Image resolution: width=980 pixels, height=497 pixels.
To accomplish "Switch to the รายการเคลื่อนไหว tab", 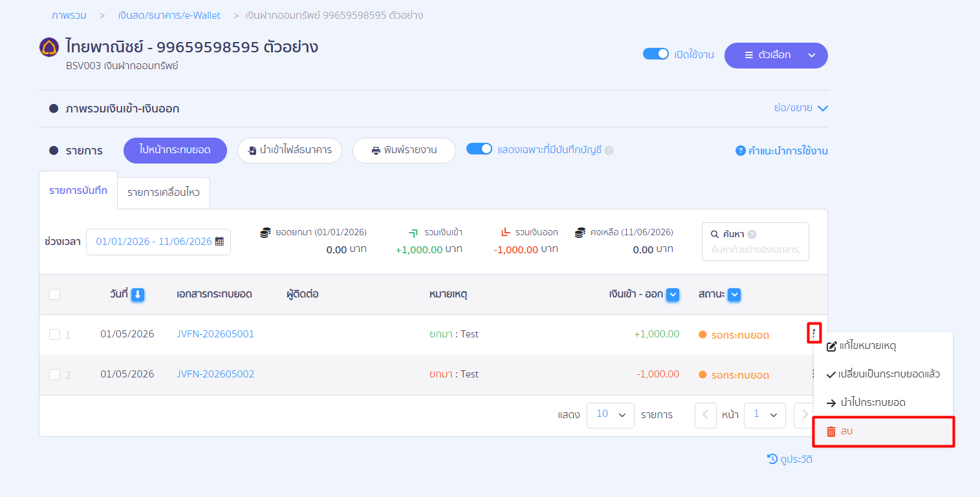I will point(164,193).
